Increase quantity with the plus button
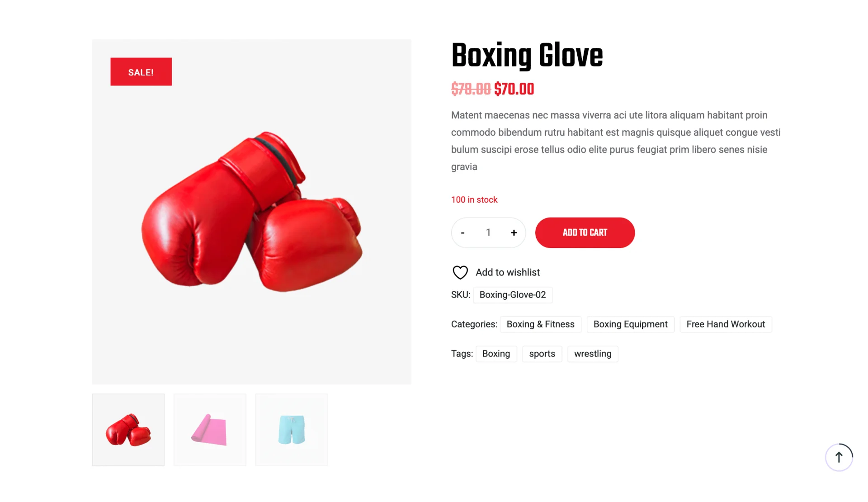Viewport: 868px width, 502px height. pos(514,233)
